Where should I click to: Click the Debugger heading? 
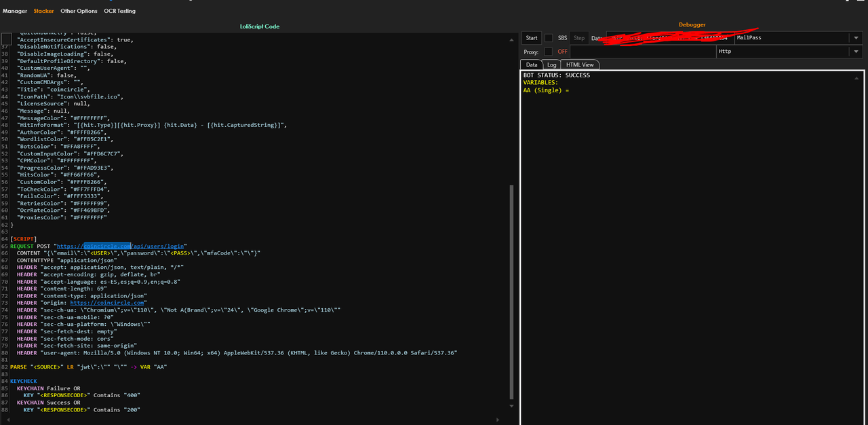tap(692, 25)
